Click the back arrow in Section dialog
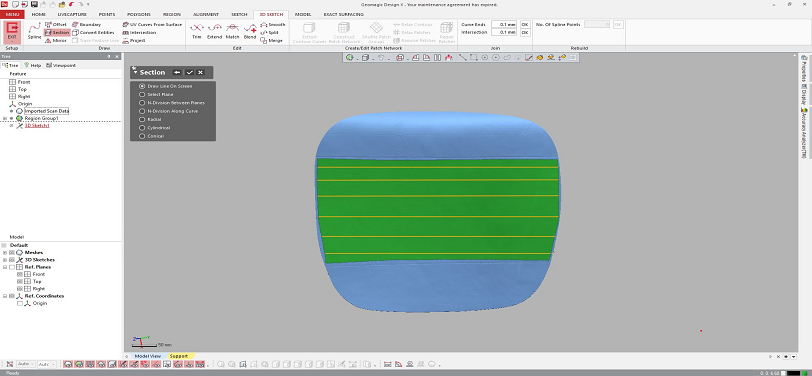 pyautogui.click(x=177, y=73)
